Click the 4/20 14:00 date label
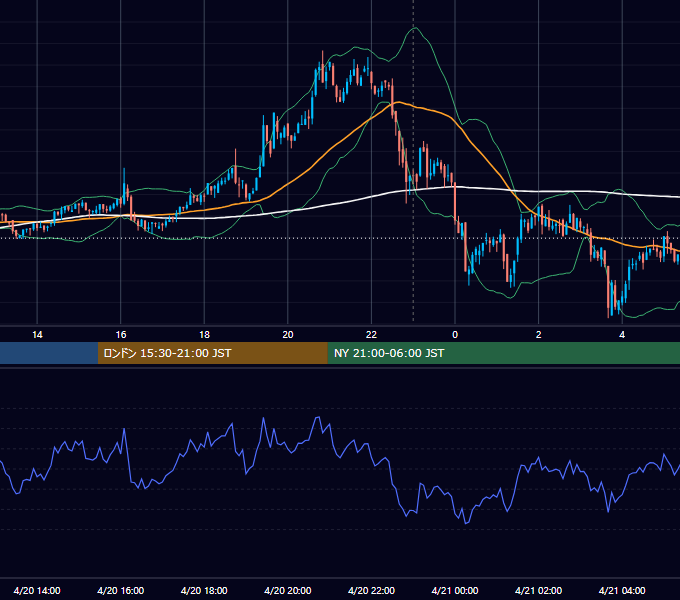680x600 pixels. tap(37, 590)
